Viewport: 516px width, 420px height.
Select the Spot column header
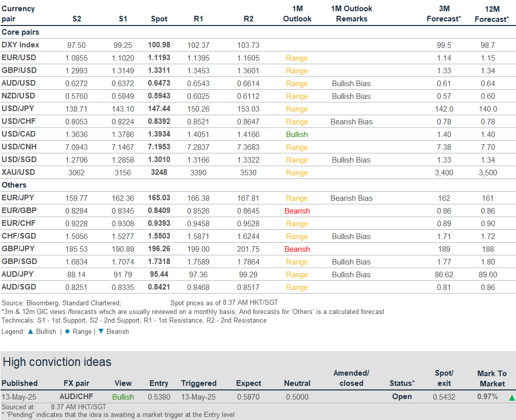pos(159,19)
